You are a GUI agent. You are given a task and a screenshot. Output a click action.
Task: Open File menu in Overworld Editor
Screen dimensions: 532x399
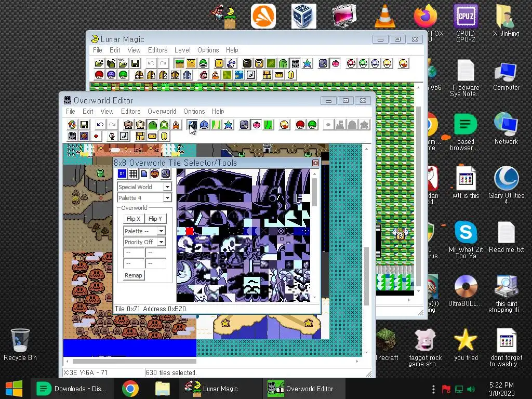71,111
